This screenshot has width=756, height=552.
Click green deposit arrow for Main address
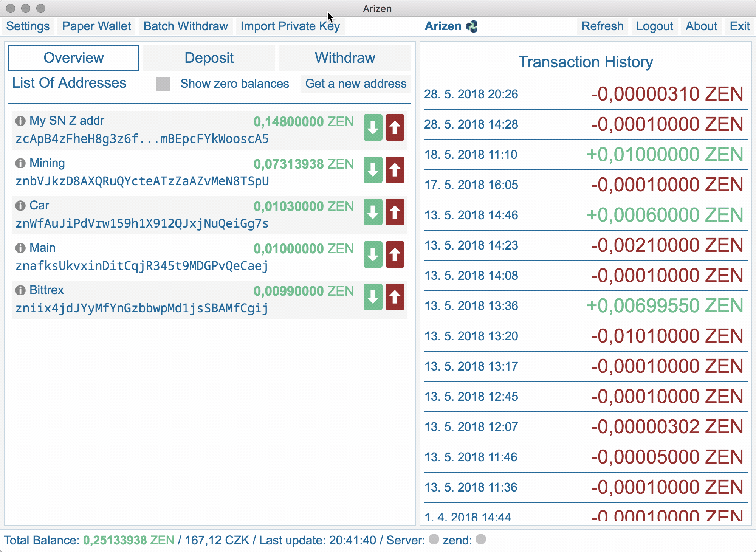click(x=373, y=254)
